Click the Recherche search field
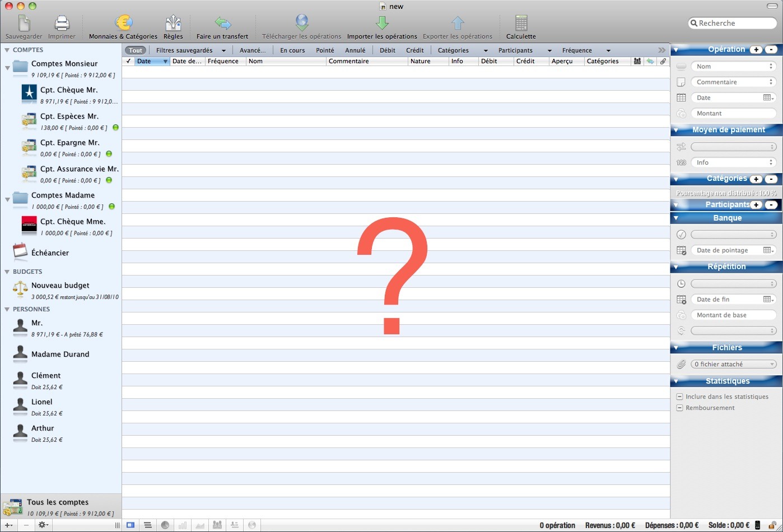 point(733,24)
